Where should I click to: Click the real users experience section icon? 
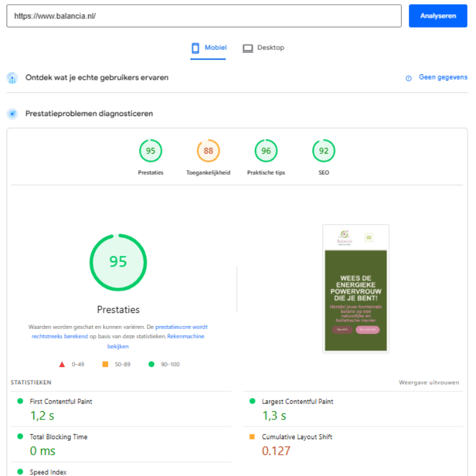click(12, 78)
